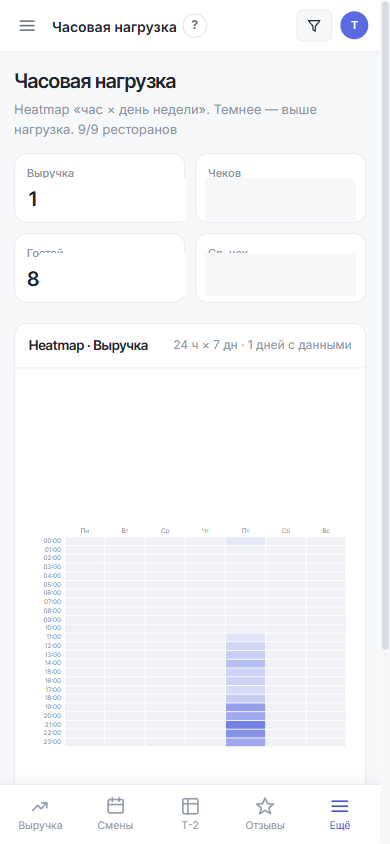Open the filter funnel button
390x844 pixels.
point(314,25)
